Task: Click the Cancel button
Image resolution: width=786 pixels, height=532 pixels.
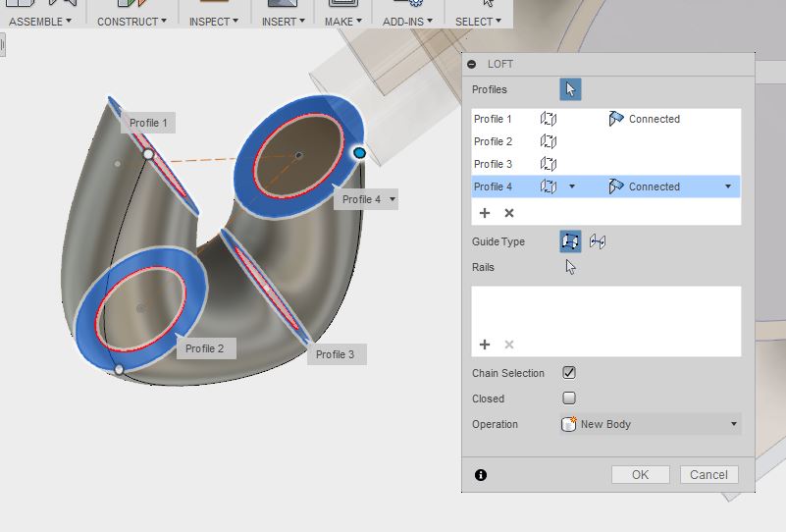Action: pos(708,475)
